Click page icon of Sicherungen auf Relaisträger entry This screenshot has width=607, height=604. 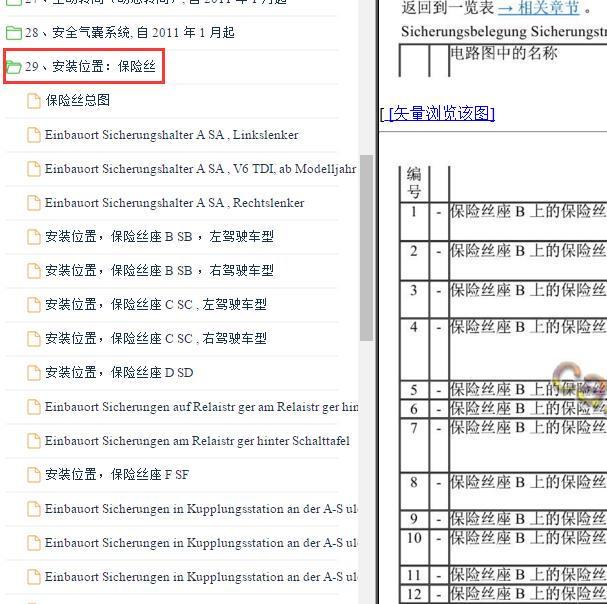tap(34, 407)
